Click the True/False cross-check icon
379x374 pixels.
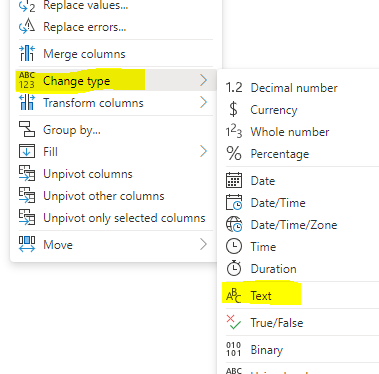(x=234, y=322)
